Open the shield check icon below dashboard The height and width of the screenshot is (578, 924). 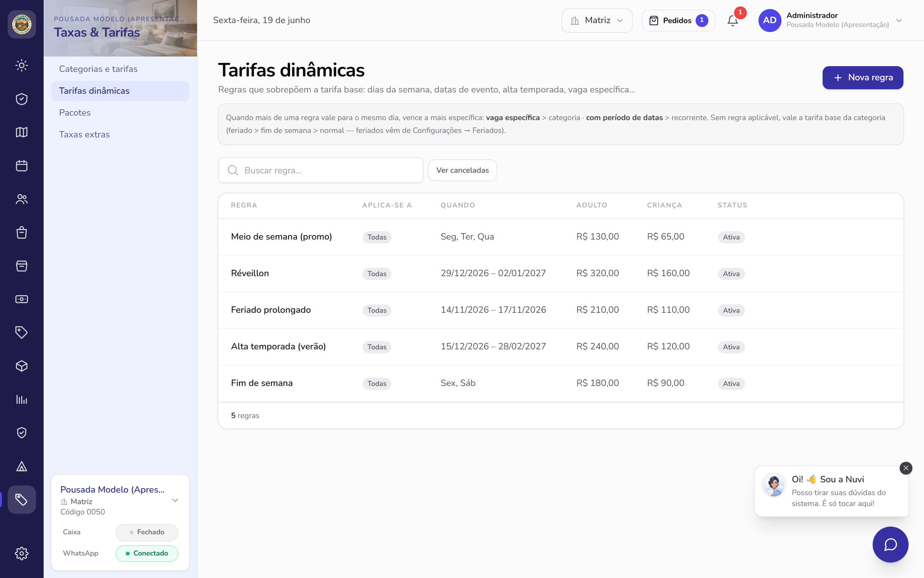point(22,99)
